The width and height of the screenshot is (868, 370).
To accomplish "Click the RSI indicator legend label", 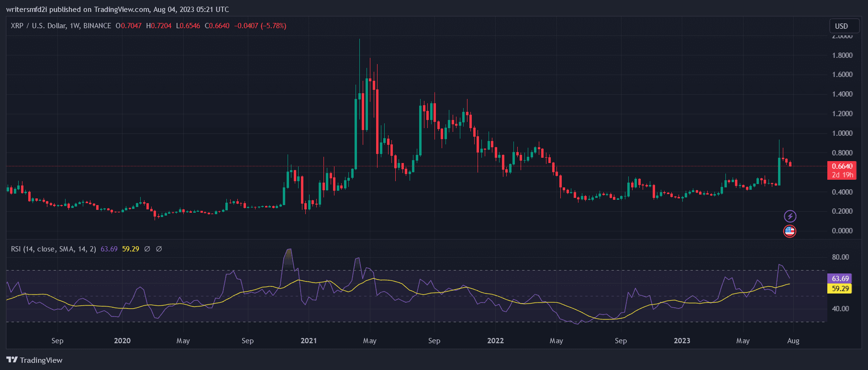I will point(53,249).
